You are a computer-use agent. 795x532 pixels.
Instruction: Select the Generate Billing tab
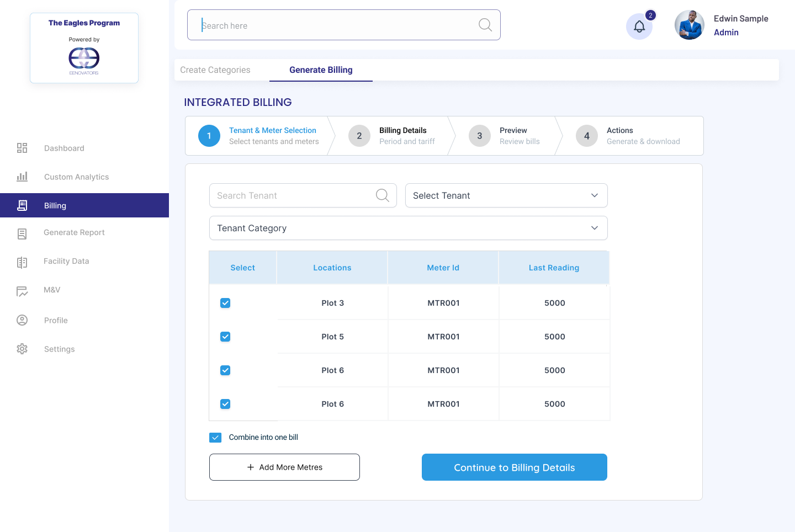(321, 70)
